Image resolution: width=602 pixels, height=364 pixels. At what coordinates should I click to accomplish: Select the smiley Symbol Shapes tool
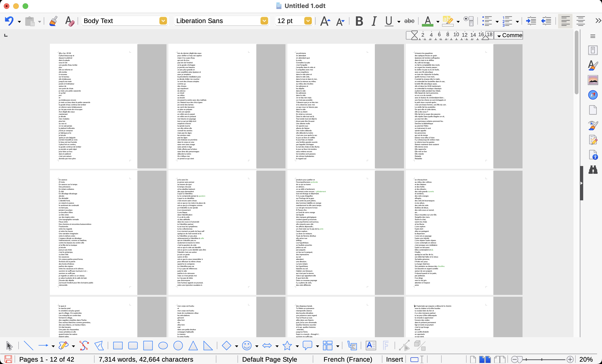point(246,346)
